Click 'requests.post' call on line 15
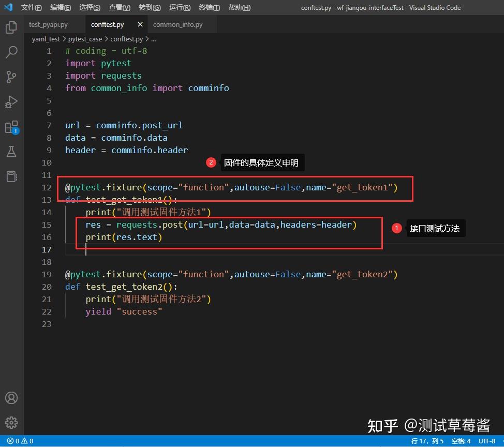Screen dimensions: 504x447 tap(149, 225)
